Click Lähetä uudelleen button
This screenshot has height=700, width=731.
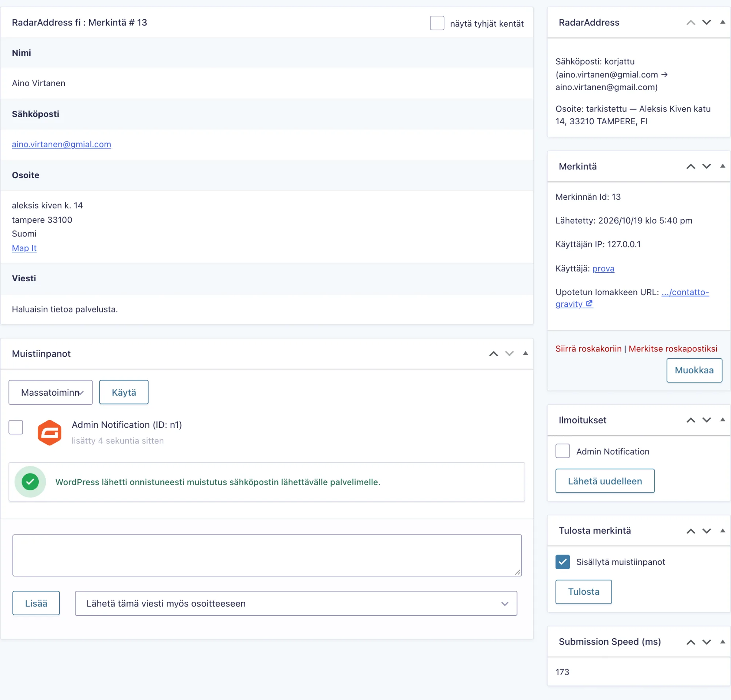tap(605, 481)
